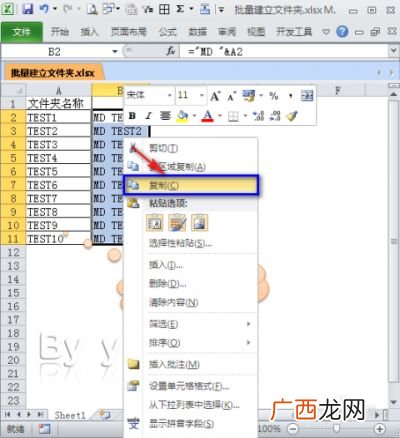
Task: Expand the 筛选(E) submenu
Action: click(x=248, y=324)
